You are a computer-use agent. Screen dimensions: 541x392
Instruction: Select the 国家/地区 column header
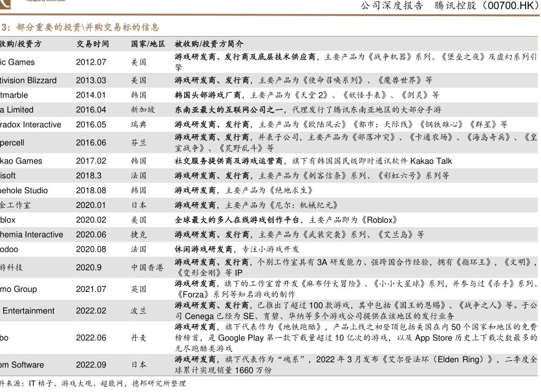click(148, 44)
